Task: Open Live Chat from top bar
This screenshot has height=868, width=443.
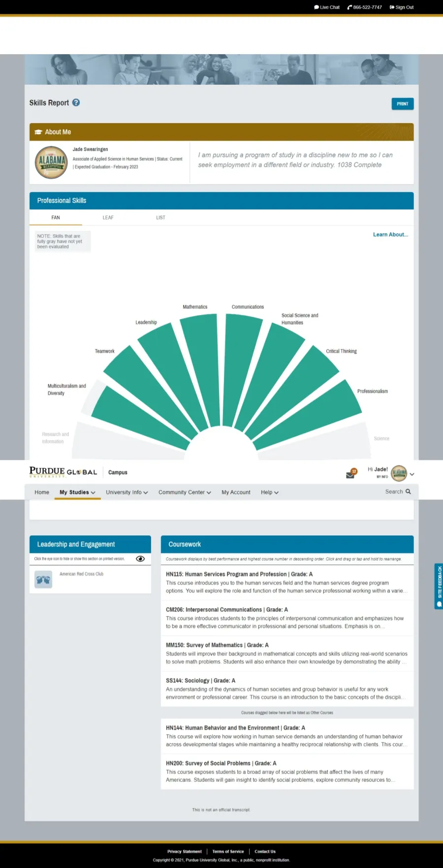Action: point(327,7)
